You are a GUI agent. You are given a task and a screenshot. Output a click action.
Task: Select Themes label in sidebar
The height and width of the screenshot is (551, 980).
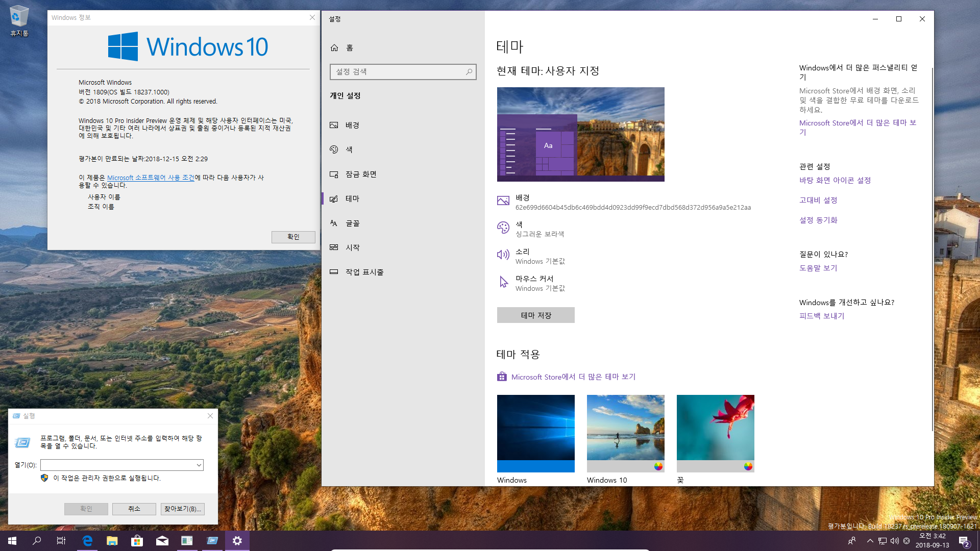[x=352, y=198]
